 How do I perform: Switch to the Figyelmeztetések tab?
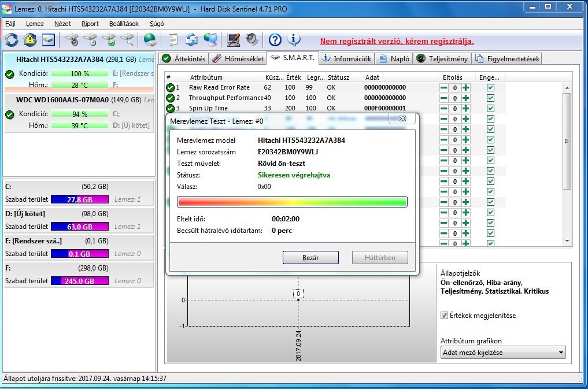[508, 58]
